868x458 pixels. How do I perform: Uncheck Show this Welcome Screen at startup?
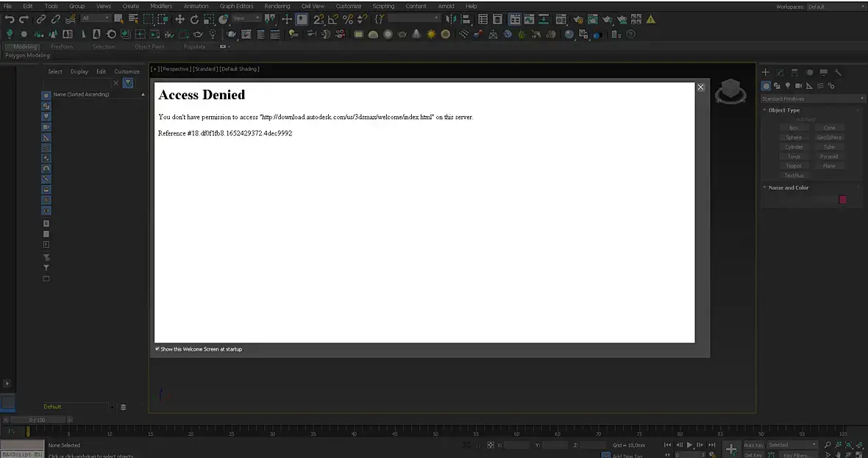click(x=157, y=349)
